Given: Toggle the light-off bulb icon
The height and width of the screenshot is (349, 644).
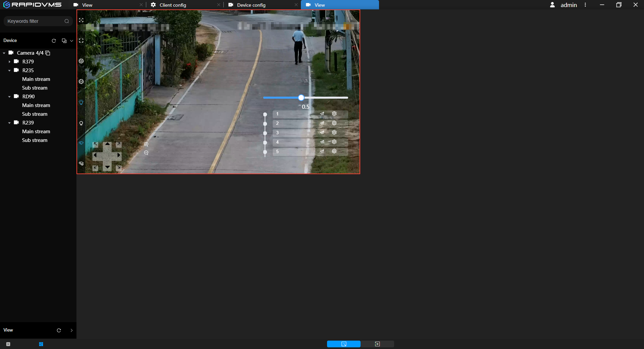Looking at the screenshot, I should [x=81, y=123].
